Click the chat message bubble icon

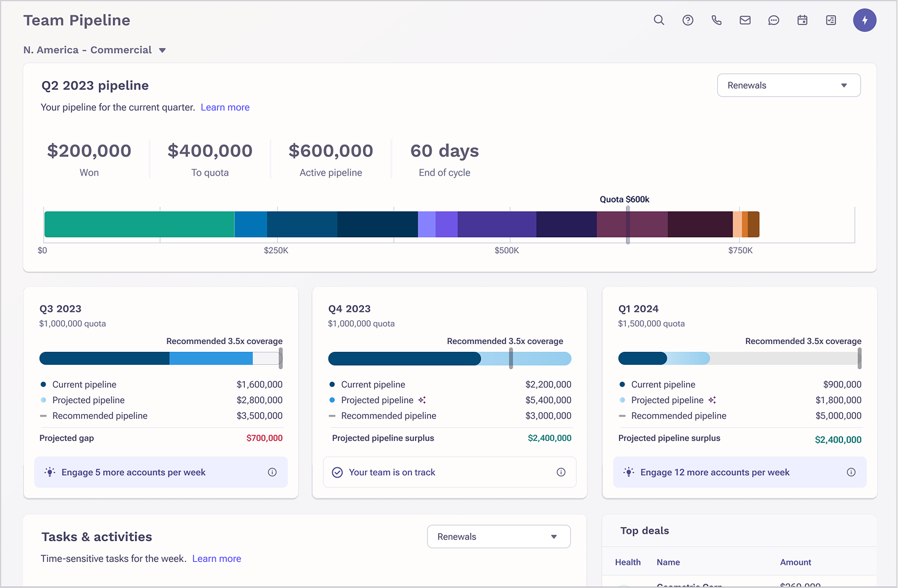773,20
